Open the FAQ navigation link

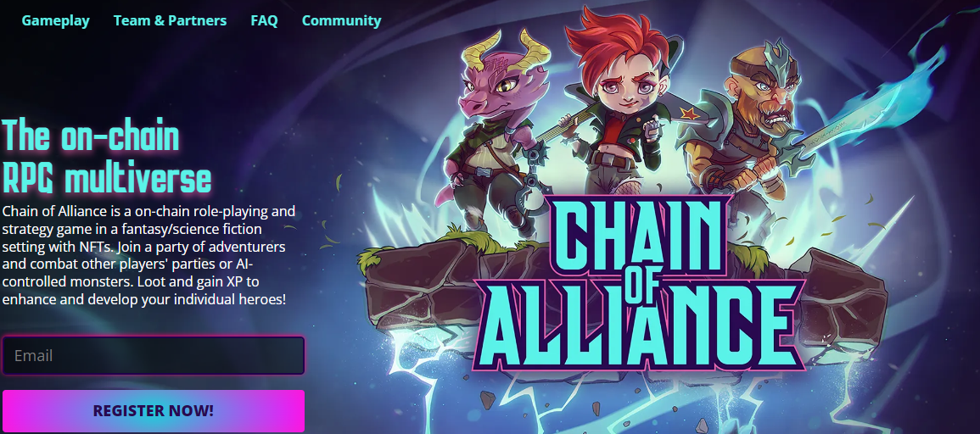(265, 20)
